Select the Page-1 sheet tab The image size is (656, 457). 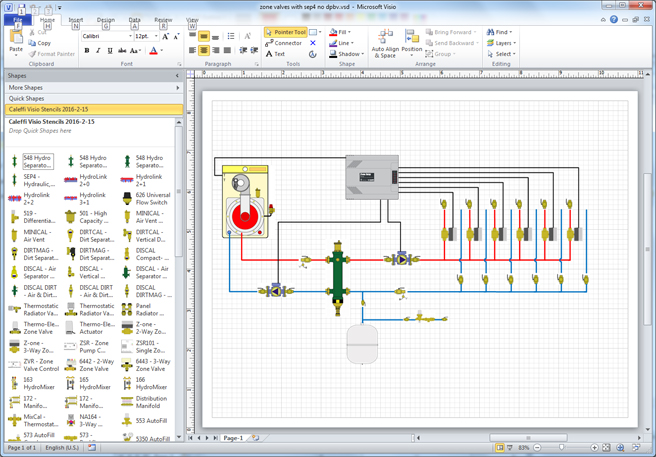pos(233,438)
